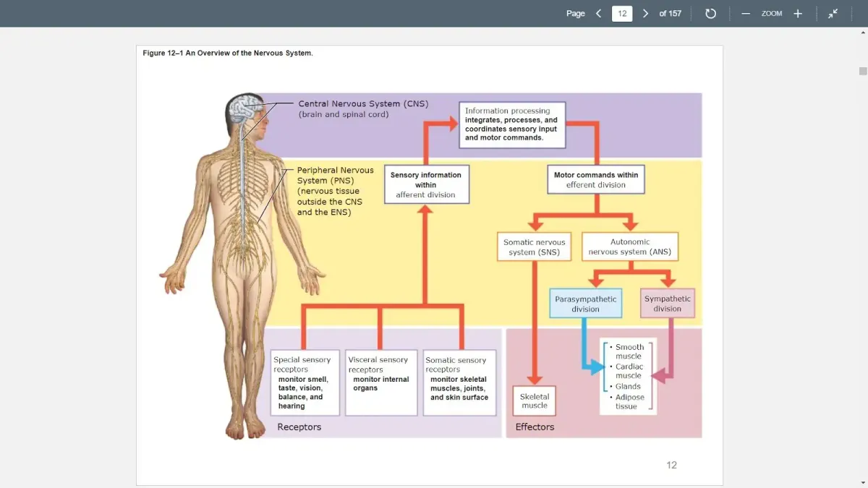Click the 'Page' label in toolbar
Viewport: 868px width, 488px height.
coord(576,14)
